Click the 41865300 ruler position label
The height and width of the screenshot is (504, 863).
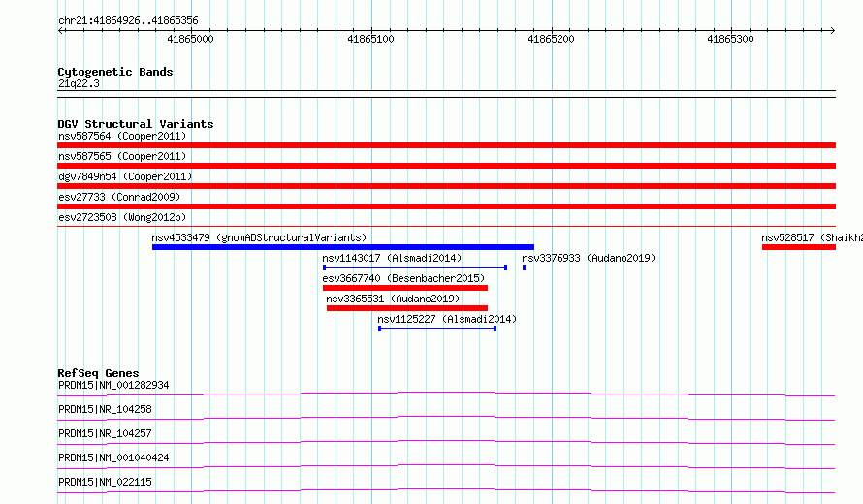point(731,39)
